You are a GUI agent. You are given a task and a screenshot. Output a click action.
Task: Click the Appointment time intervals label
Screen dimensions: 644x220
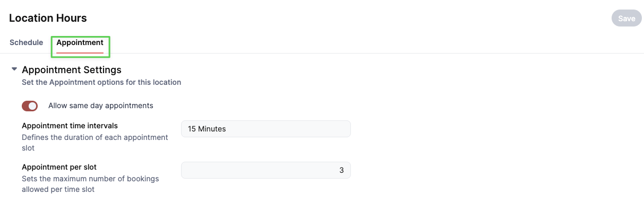(x=70, y=126)
